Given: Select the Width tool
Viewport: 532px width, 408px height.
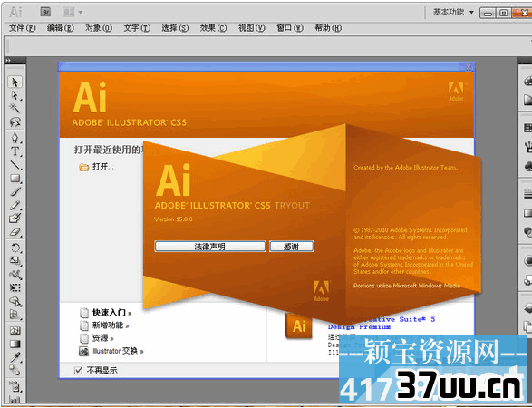Looking at the screenshot, I should (15, 275).
